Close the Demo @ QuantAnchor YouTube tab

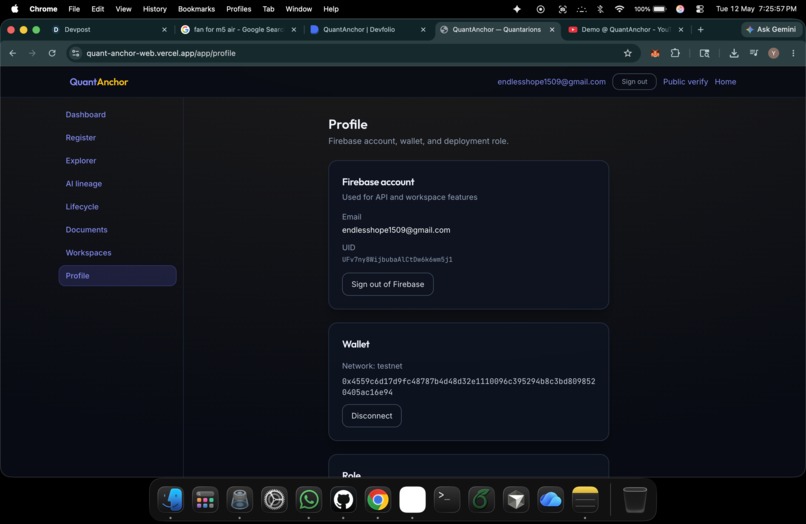(x=681, y=29)
